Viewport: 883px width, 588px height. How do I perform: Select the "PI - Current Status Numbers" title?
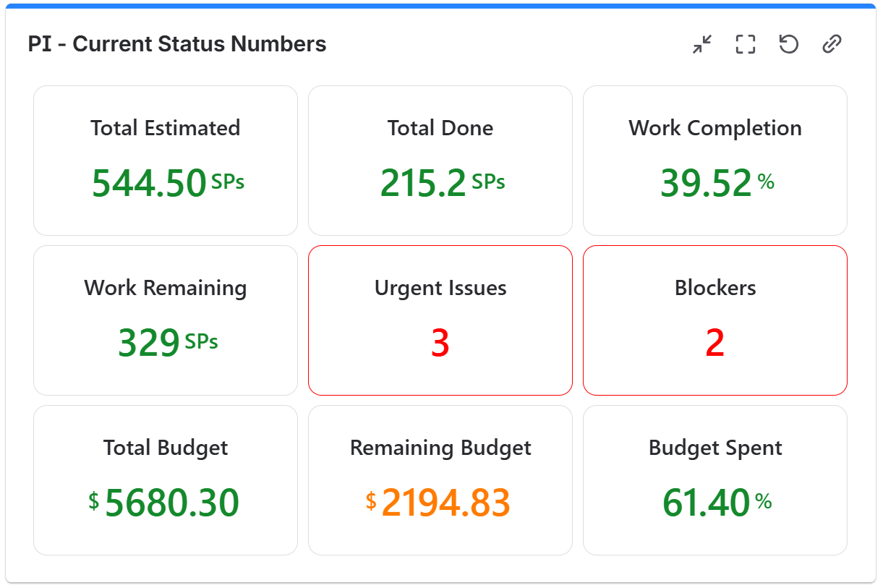pos(177,44)
